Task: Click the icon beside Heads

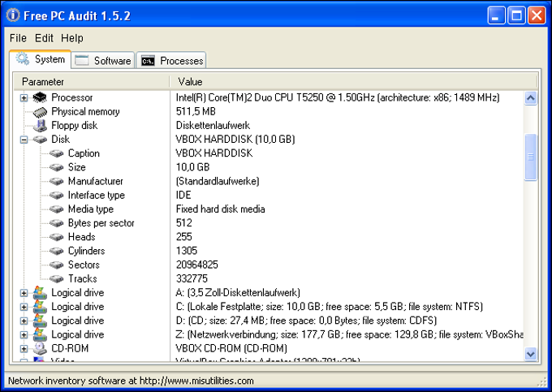Action: pos(56,237)
